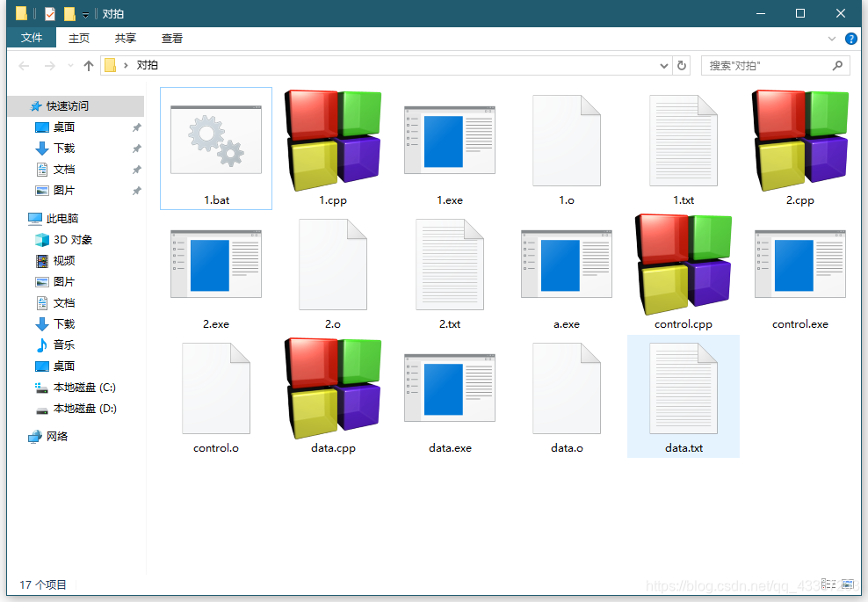Click the pin icon beside 下载
868x602 pixels.
coord(136,149)
